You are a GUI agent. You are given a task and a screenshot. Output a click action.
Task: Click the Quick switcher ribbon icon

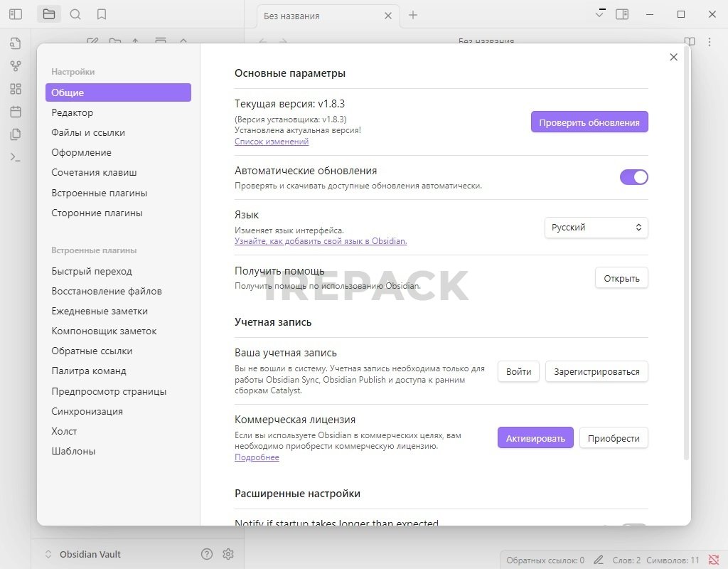click(x=16, y=43)
